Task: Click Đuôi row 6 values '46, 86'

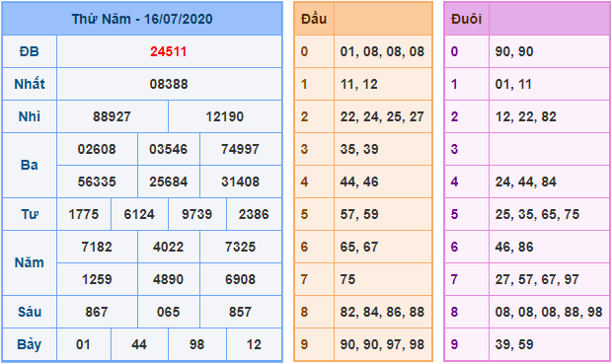Action: tap(514, 247)
